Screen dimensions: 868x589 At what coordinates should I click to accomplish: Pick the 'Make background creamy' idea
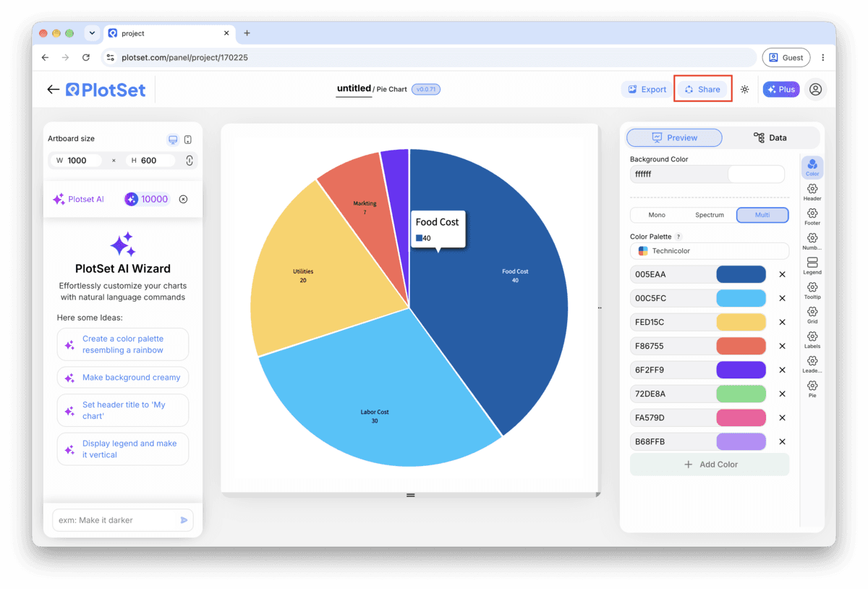click(123, 378)
